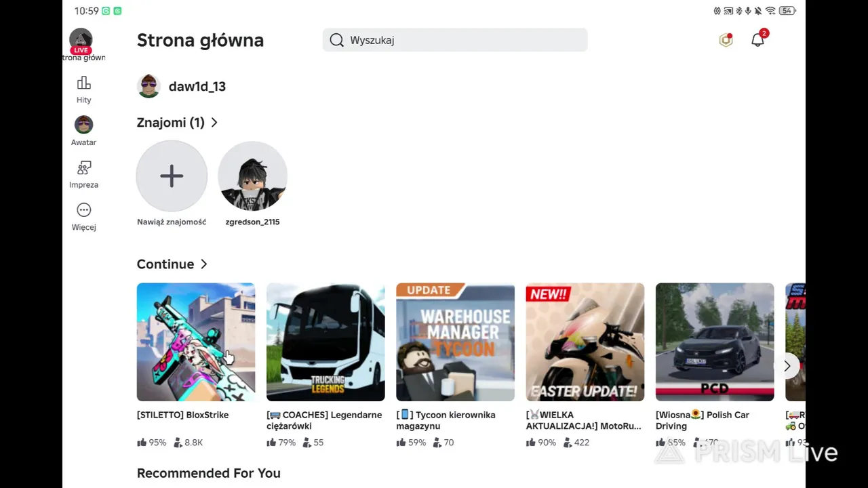Open the Więcej more menu

pyautogui.click(x=83, y=211)
